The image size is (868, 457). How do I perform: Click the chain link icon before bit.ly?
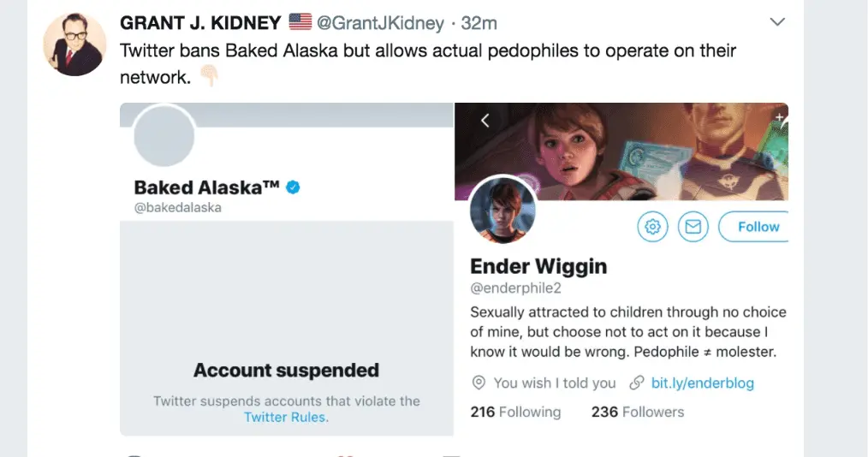point(636,383)
